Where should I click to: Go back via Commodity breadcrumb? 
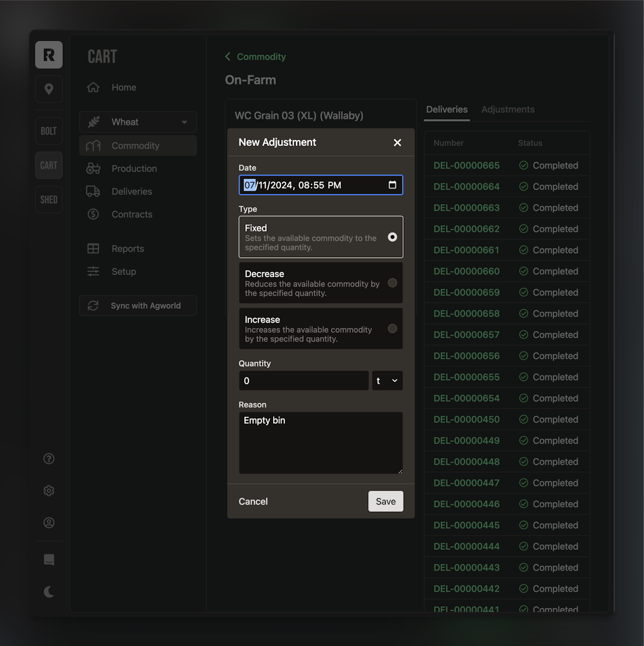click(x=255, y=57)
